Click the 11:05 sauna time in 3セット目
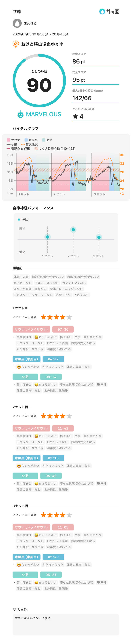132x644 pixels. (63, 527)
